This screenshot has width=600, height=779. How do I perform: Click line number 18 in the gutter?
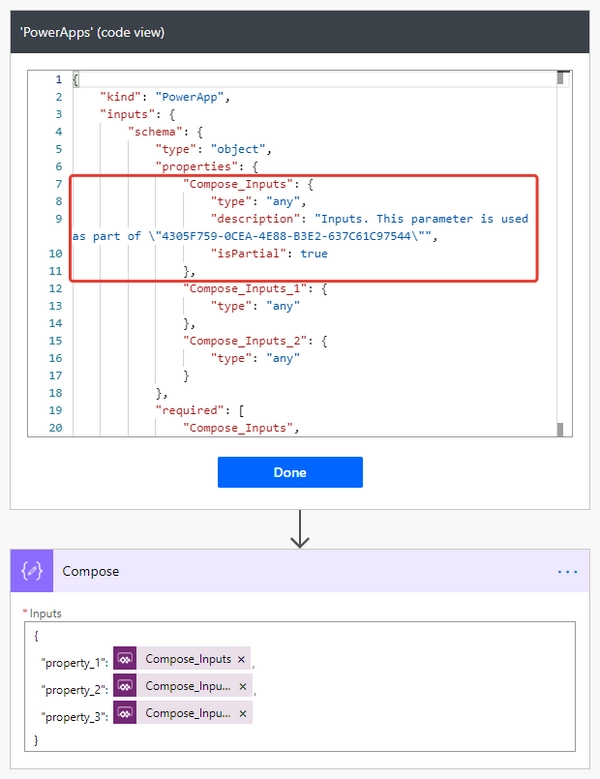click(x=55, y=393)
